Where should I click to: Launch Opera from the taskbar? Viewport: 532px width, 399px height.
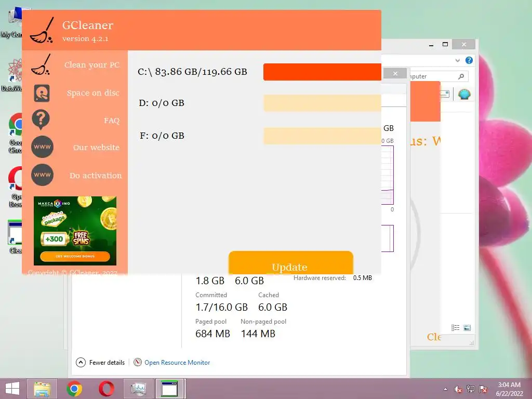pyautogui.click(x=106, y=389)
